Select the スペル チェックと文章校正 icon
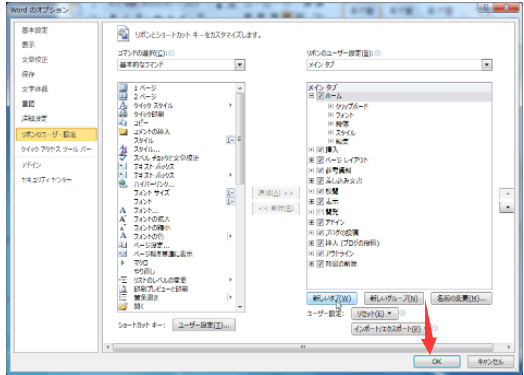 click(x=123, y=158)
